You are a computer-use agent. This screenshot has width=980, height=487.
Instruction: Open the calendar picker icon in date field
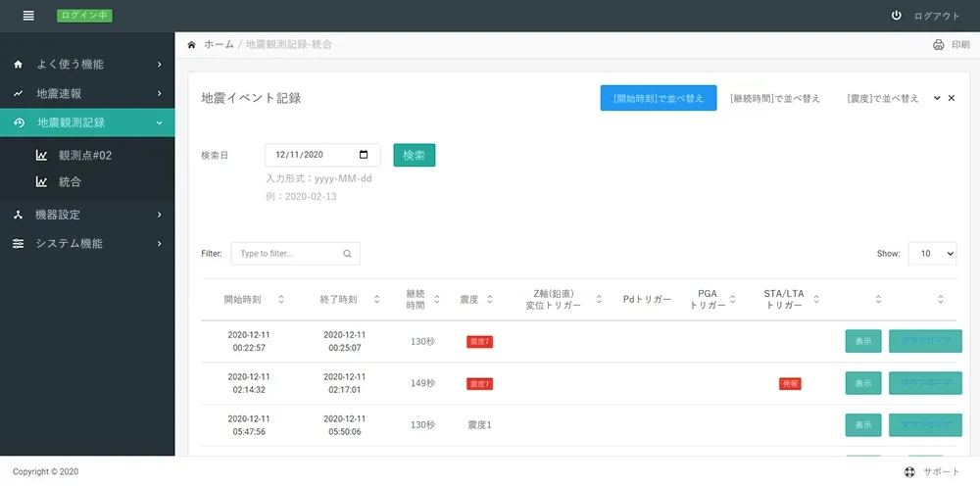[364, 155]
